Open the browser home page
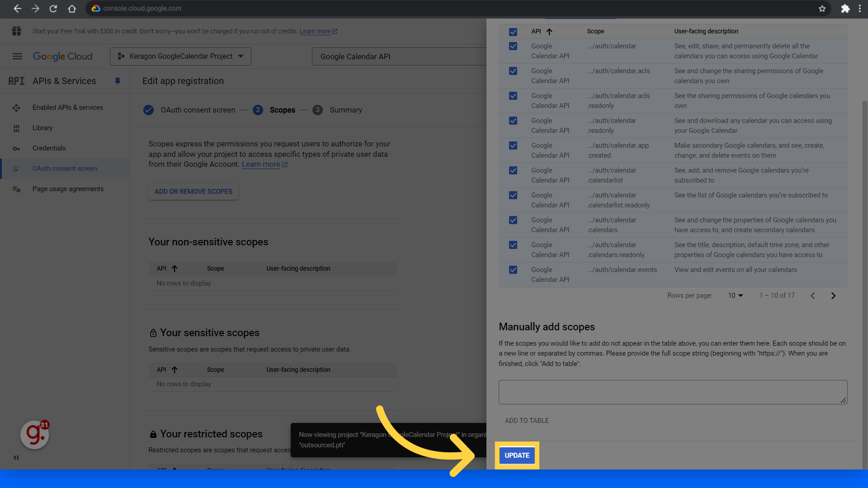The height and width of the screenshot is (488, 868). [72, 9]
